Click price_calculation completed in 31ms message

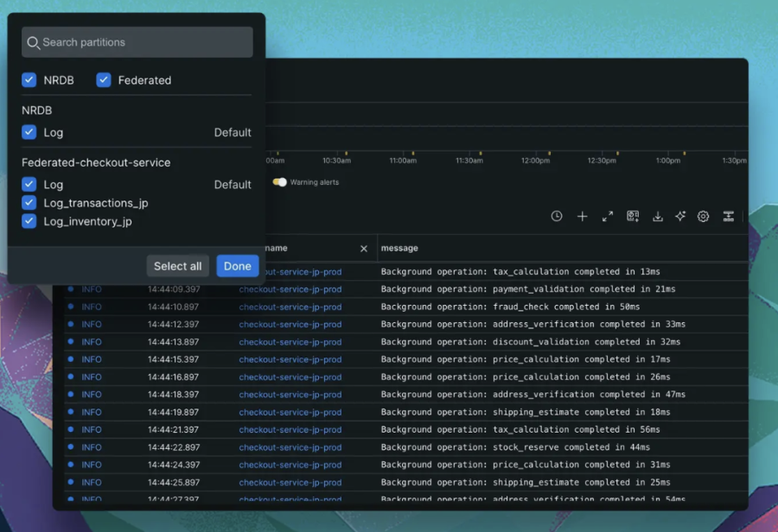click(526, 465)
